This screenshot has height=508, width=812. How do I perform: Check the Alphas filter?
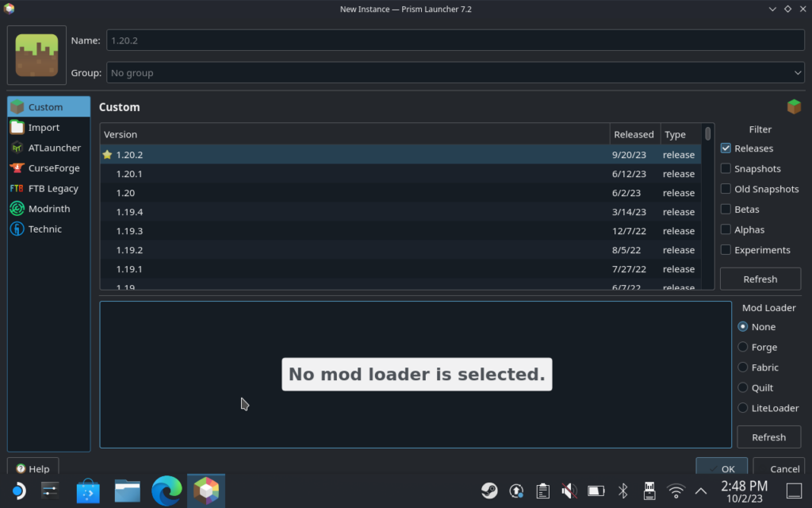(x=726, y=229)
